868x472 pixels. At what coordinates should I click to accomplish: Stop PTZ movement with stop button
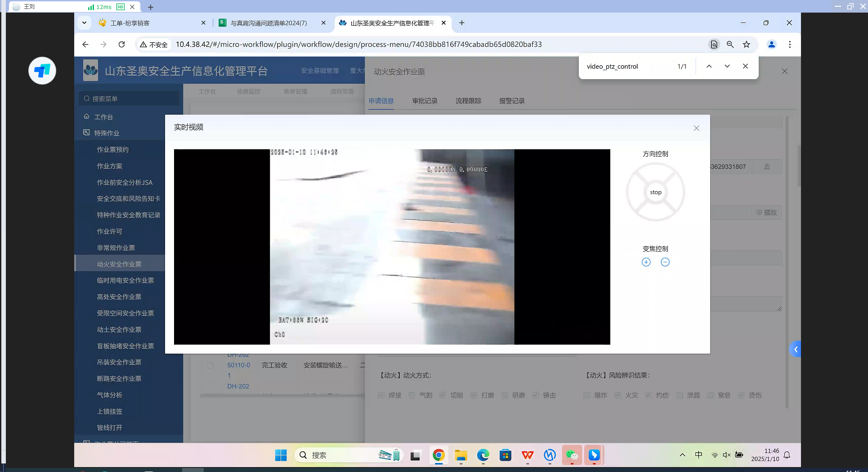coord(656,192)
